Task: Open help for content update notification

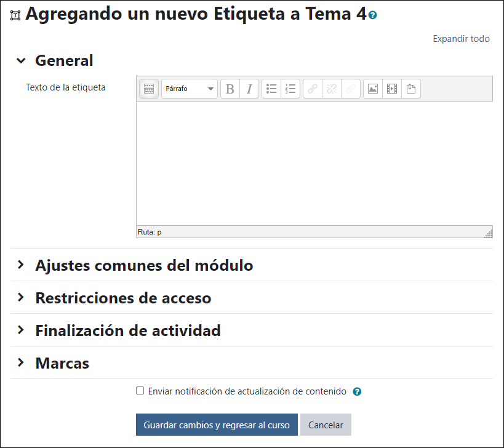Action: click(x=357, y=391)
